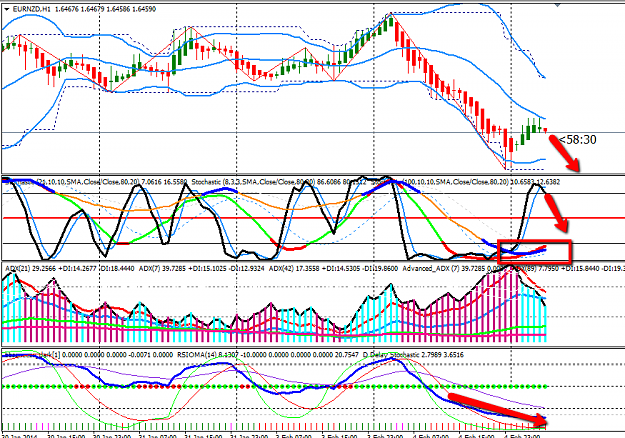This screenshot has width=625, height=438.
Task: Click the 4 Feb 07:00 time axis label
Action: point(433,435)
